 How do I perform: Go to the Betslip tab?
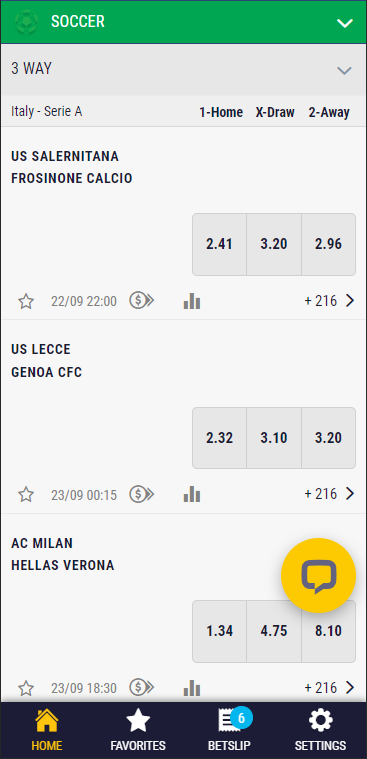pyautogui.click(x=229, y=730)
